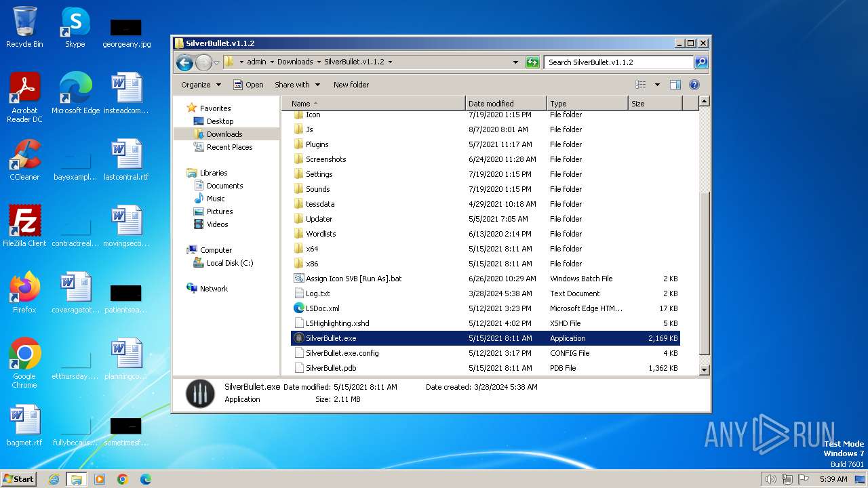The image size is (868, 488).
Task: Sort by the Date modified column
Action: 506,104
